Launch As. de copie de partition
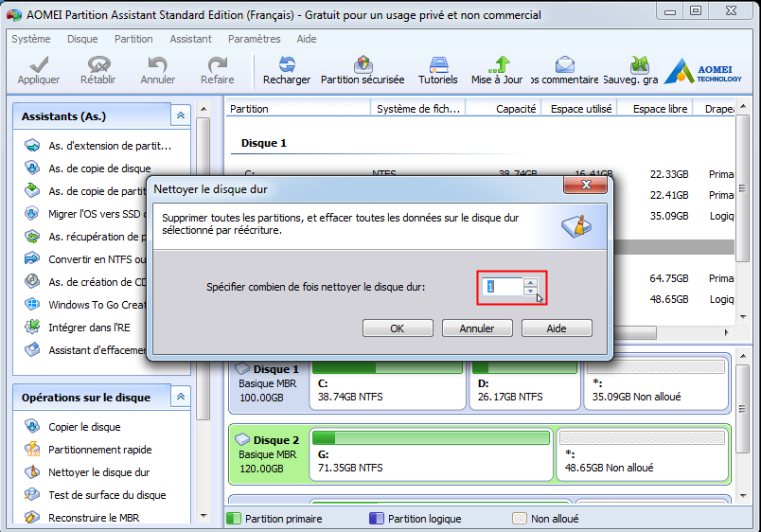 click(x=85, y=191)
